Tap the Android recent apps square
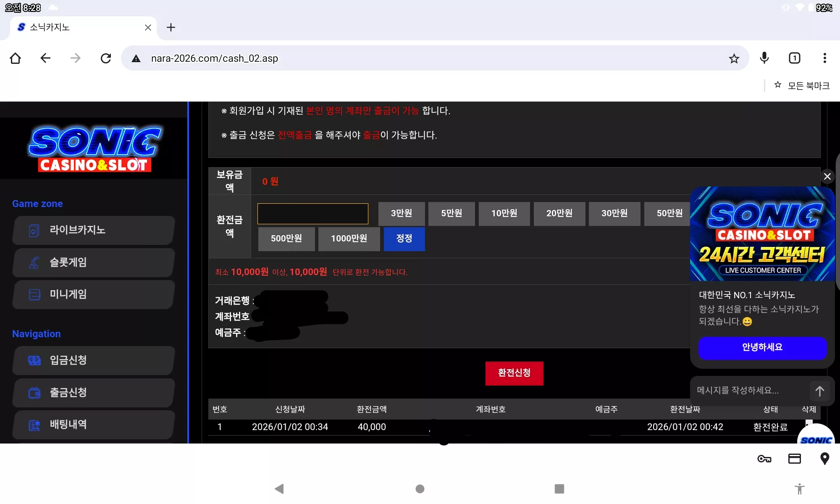This screenshot has height=504, width=840. [559, 489]
